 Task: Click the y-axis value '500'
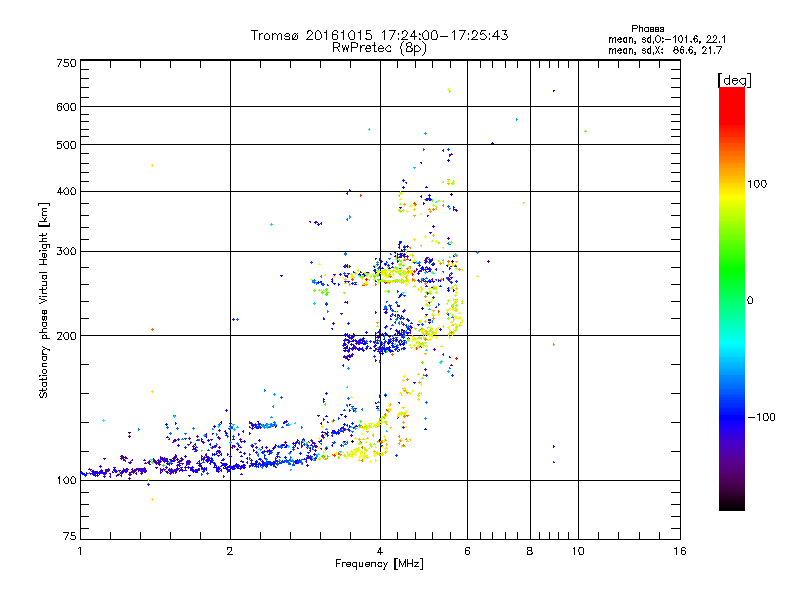[x=66, y=145]
